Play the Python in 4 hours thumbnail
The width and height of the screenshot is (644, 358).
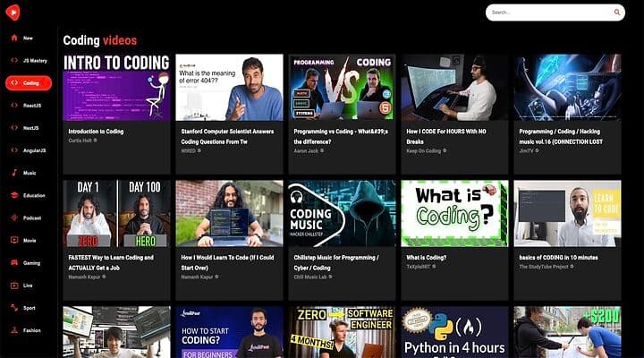tap(454, 332)
